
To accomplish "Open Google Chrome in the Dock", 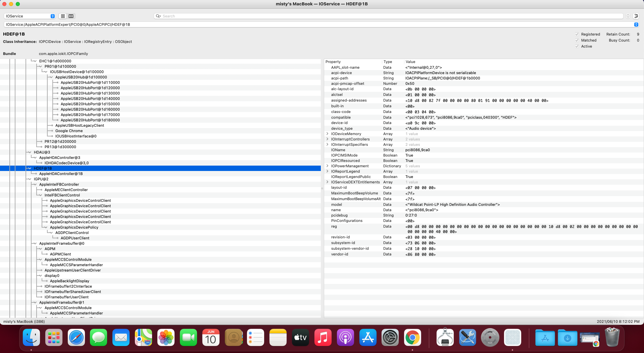I will [x=412, y=338].
